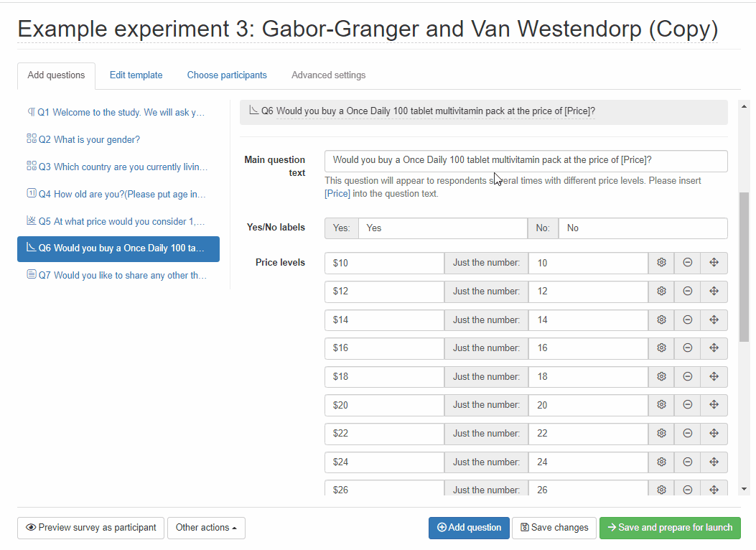This screenshot has height=550, width=756.
Task: Remove the $12 price level with minus icon
Action: point(687,292)
